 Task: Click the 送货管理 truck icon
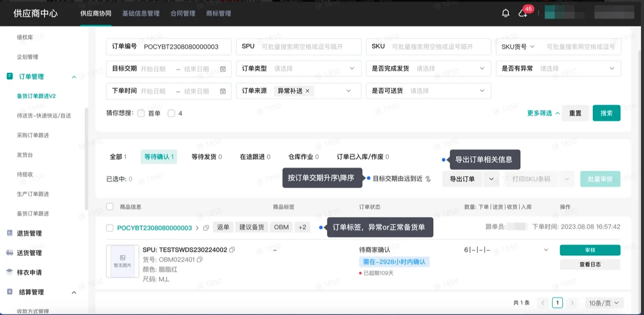point(10,253)
